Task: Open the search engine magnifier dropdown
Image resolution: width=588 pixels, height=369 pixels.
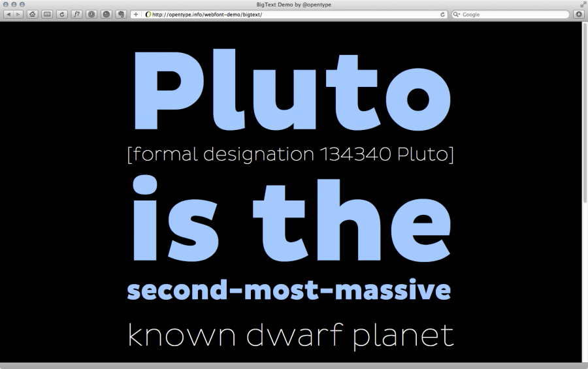Action: tap(457, 14)
